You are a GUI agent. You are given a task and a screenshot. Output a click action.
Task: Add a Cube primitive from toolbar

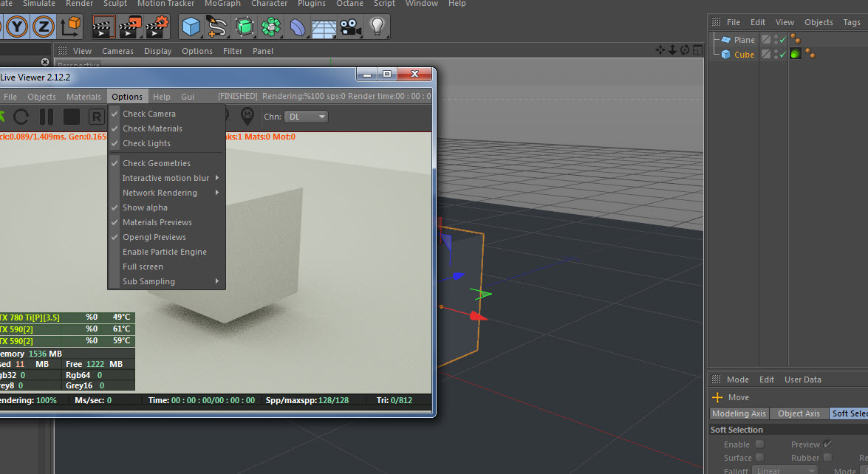191,27
